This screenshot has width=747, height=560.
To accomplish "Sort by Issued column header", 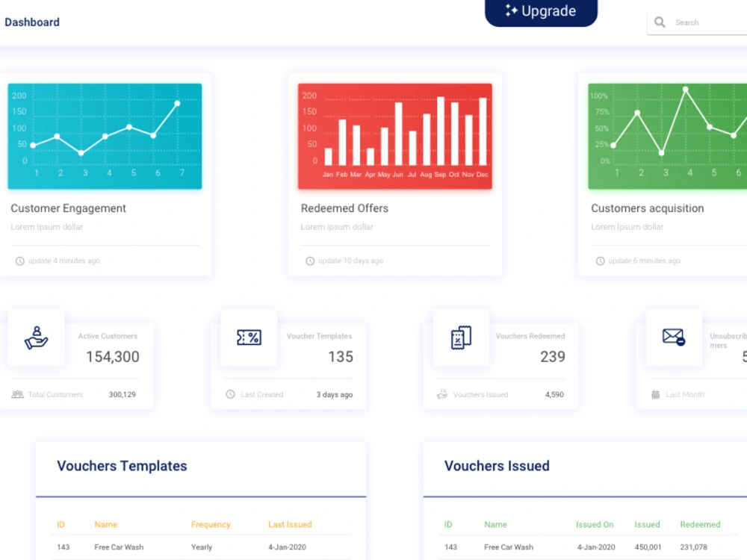I will click(x=647, y=524).
